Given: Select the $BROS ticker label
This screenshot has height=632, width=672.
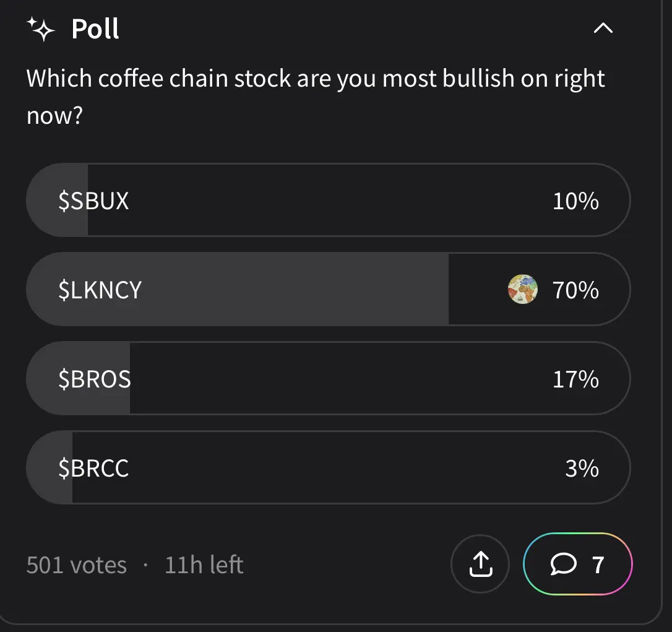Looking at the screenshot, I should [x=95, y=379].
